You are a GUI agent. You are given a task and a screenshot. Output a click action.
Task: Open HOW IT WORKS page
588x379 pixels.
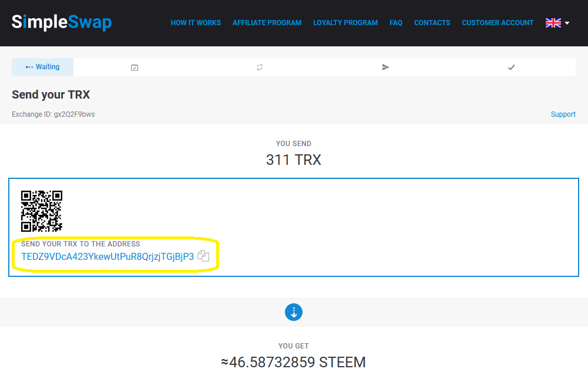tap(196, 23)
